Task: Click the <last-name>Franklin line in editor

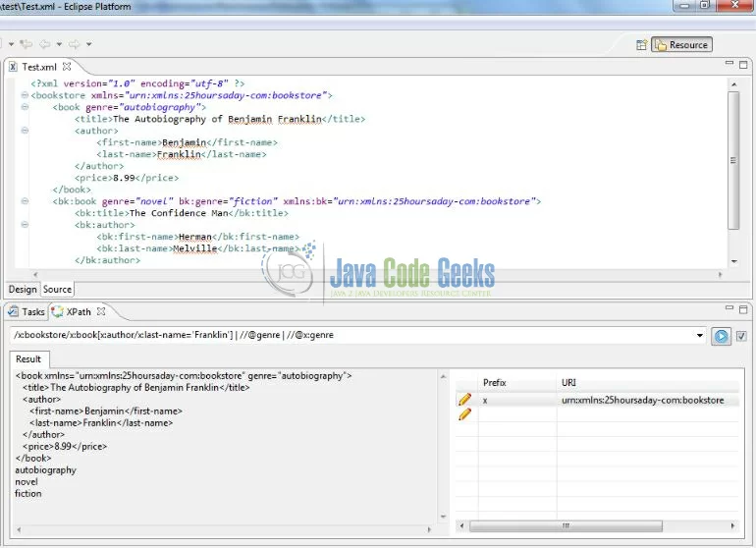Action: point(182,154)
